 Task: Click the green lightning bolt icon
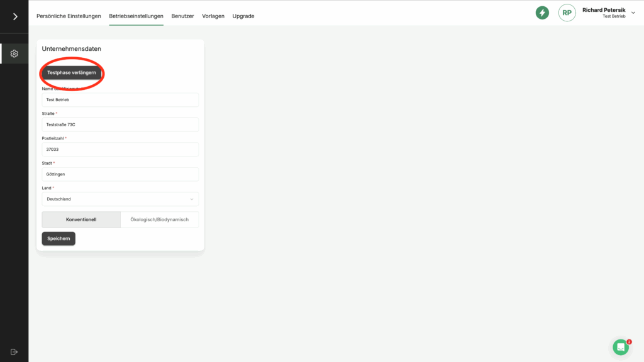tap(542, 13)
